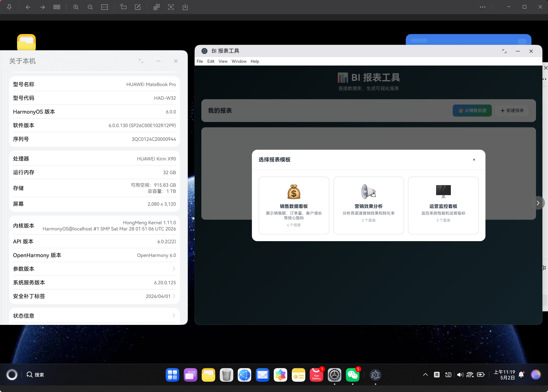Expand hidden tray icons with the caret
The image size is (548, 392).
pyautogui.click(x=425, y=375)
